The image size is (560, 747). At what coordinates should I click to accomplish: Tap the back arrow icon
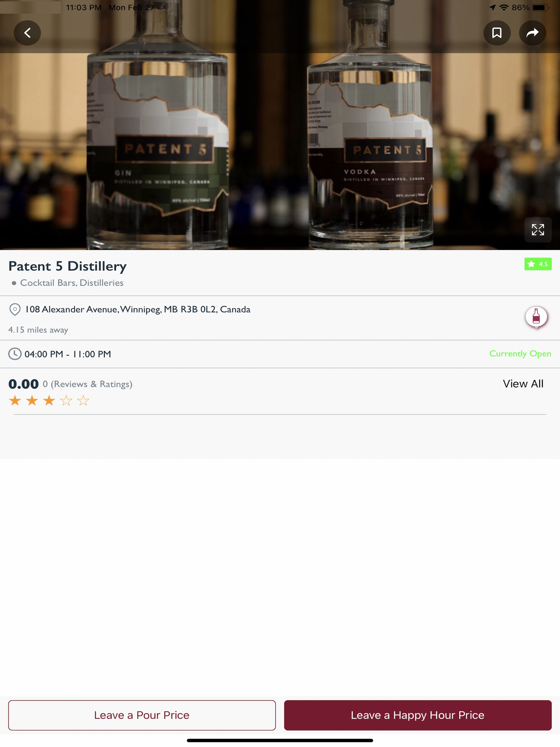[28, 33]
